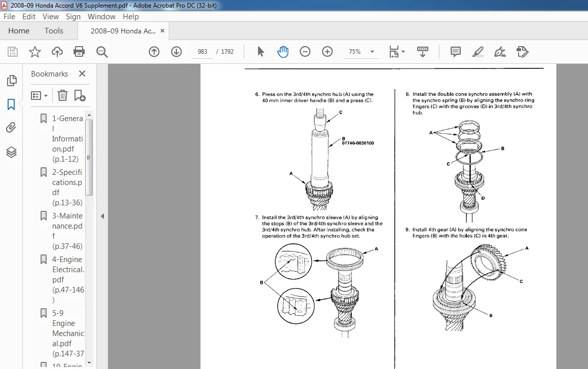This screenshot has width=588, height=369.
Task: Open bookmark 4-Engine Electrical.pdf
Action: point(68,279)
